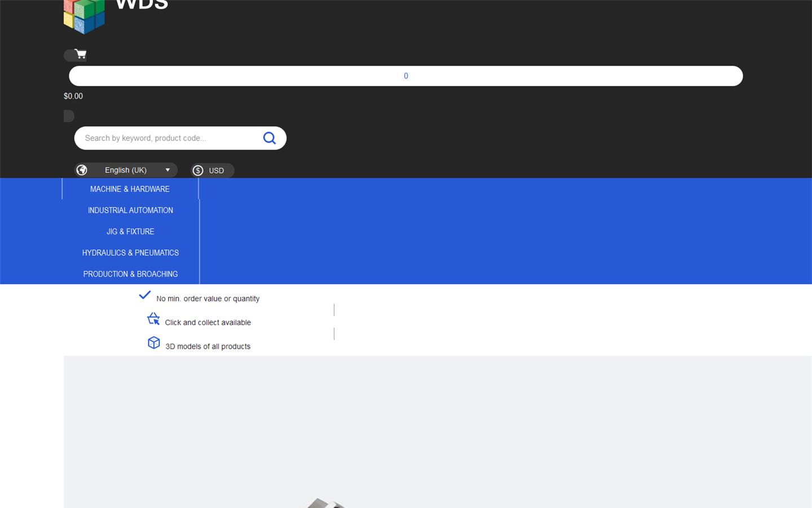Image resolution: width=812 pixels, height=508 pixels.
Task: Click the globe icon beside English (UK)
Action: pos(82,170)
